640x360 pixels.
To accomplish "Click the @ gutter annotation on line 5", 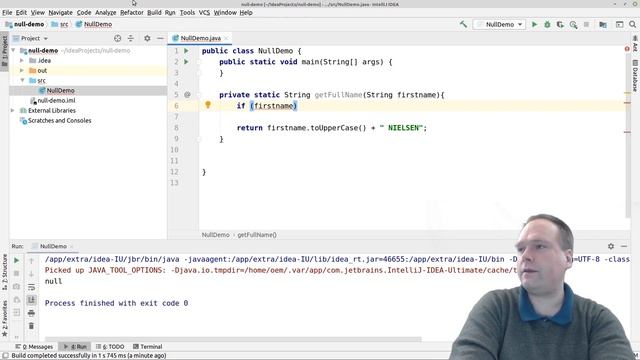I will click(x=187, y=95).
